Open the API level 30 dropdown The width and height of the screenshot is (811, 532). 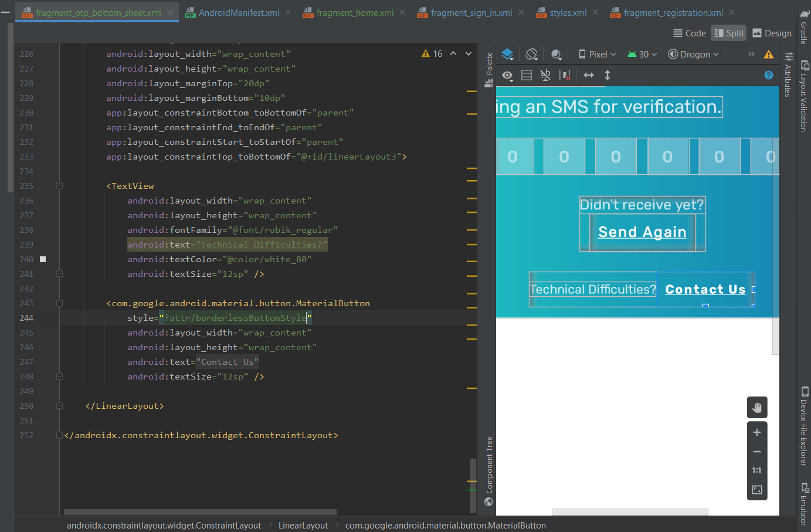(642, 54)
